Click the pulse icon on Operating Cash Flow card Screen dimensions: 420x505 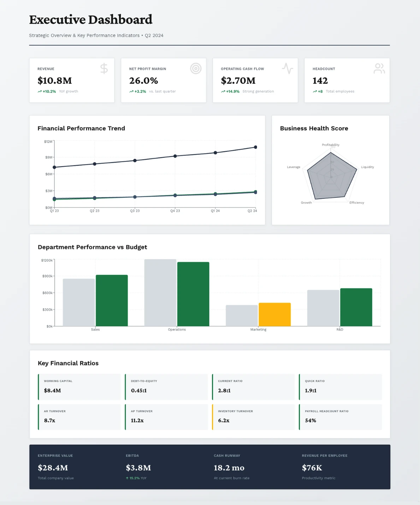[x=287, y=69]
